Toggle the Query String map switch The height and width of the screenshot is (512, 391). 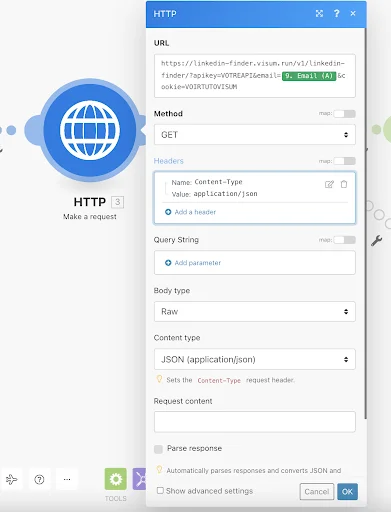[345, 240]
